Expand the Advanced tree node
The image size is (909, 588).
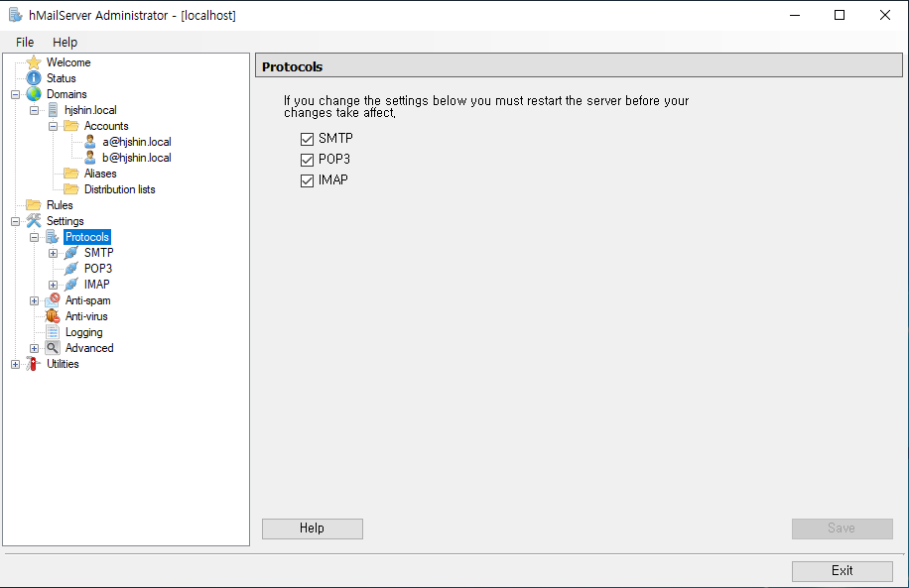click(x=34, y=348)
